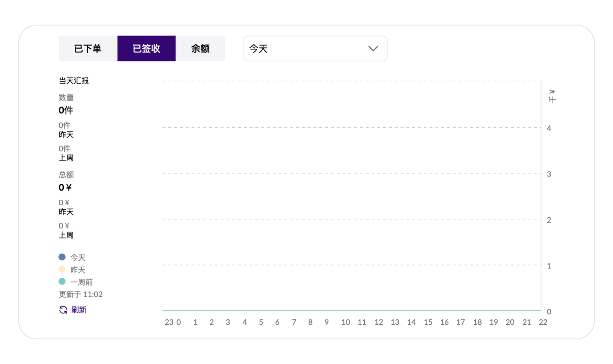
Task: Switch to the 余额 tab
Action: 201,48
